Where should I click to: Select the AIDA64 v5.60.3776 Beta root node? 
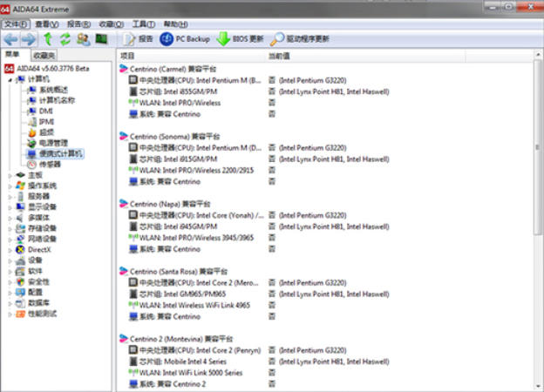pyautogui.click(x=47, y=68)
